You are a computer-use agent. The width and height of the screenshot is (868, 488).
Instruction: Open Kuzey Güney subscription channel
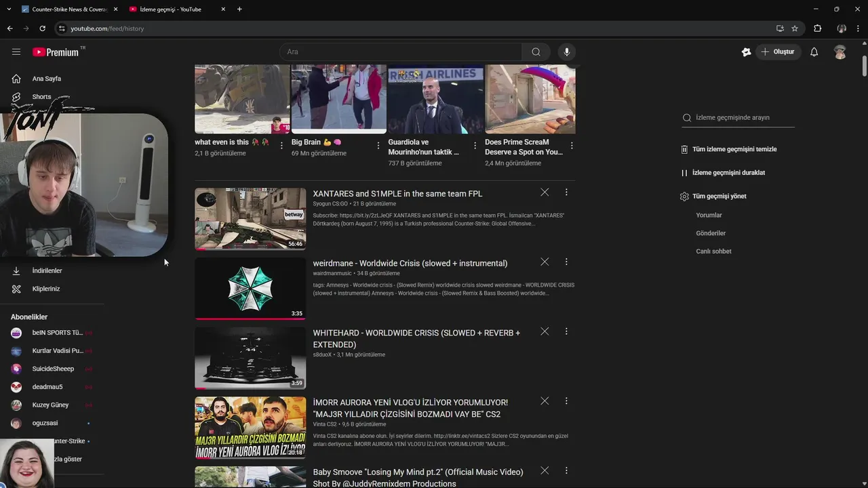click(x=52, y=405)
